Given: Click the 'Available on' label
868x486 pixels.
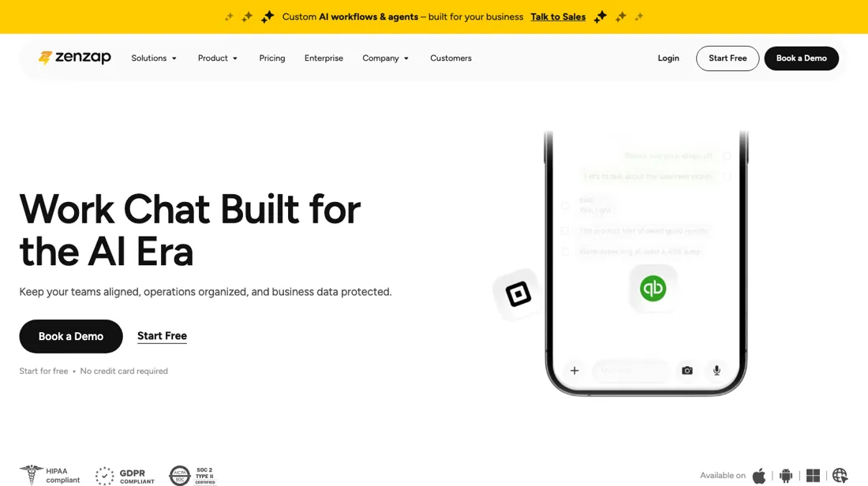Looking at the screenshot, I should click(x=722, y=476).
